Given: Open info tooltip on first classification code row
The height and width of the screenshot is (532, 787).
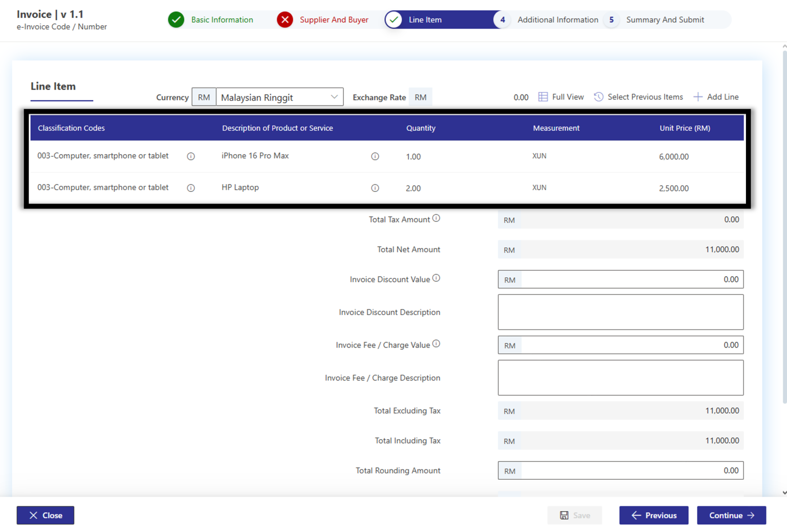Looking at the screenshot, I should coord(191,156).
